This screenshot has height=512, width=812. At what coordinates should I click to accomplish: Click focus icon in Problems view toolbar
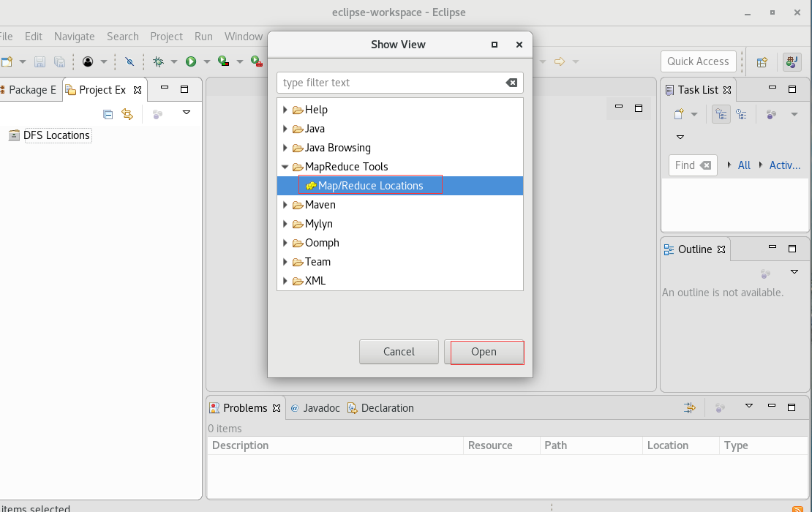[x=720, y=408]
